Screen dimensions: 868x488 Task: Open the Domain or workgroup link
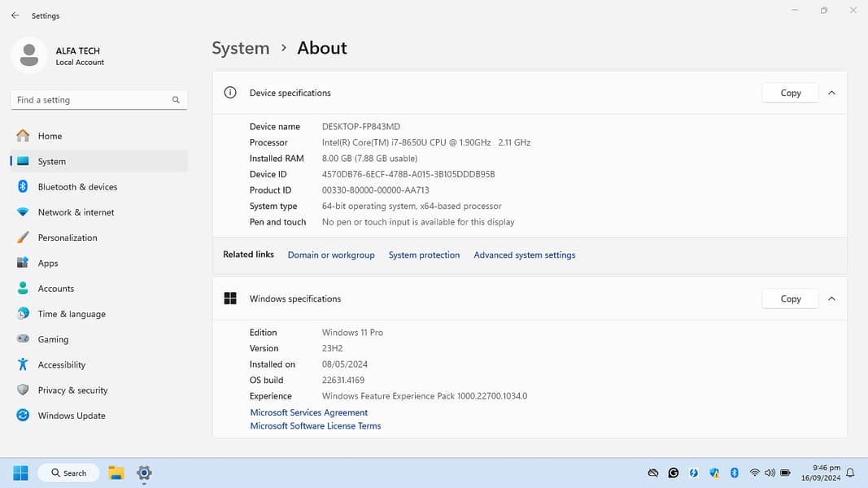tap(331, 255)
